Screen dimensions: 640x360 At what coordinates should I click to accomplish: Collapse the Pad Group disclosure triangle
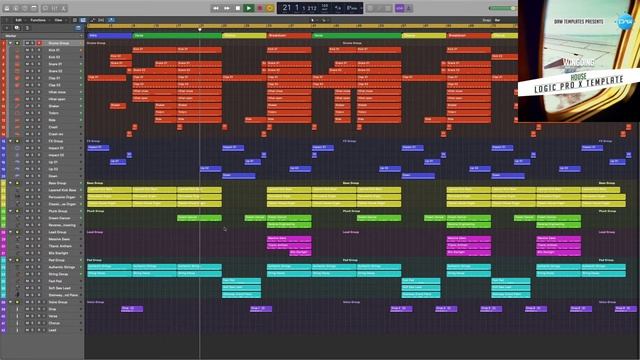pos(10,260)
